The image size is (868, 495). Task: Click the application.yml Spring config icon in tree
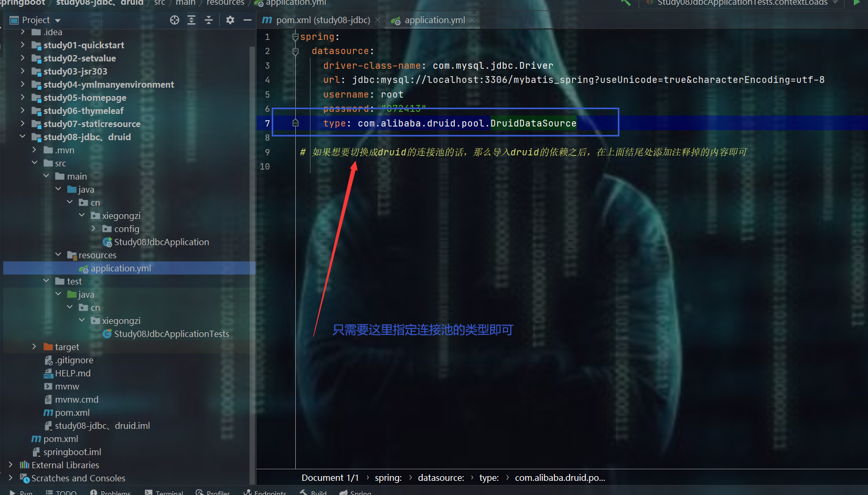tap(84, 269)
